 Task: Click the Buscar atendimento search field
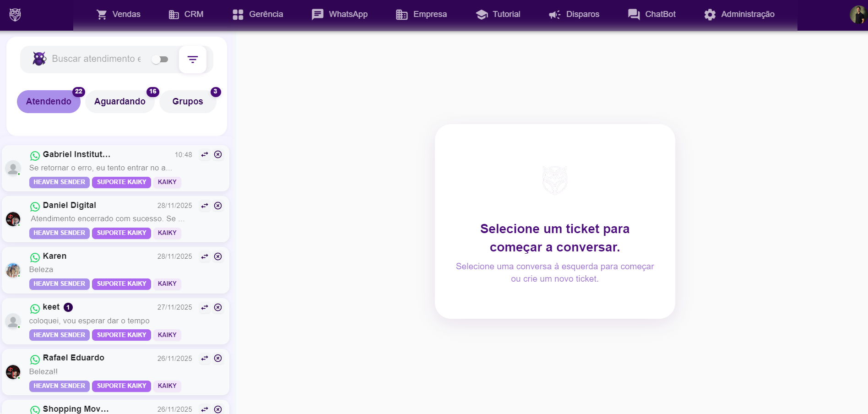tap(97, 59)
